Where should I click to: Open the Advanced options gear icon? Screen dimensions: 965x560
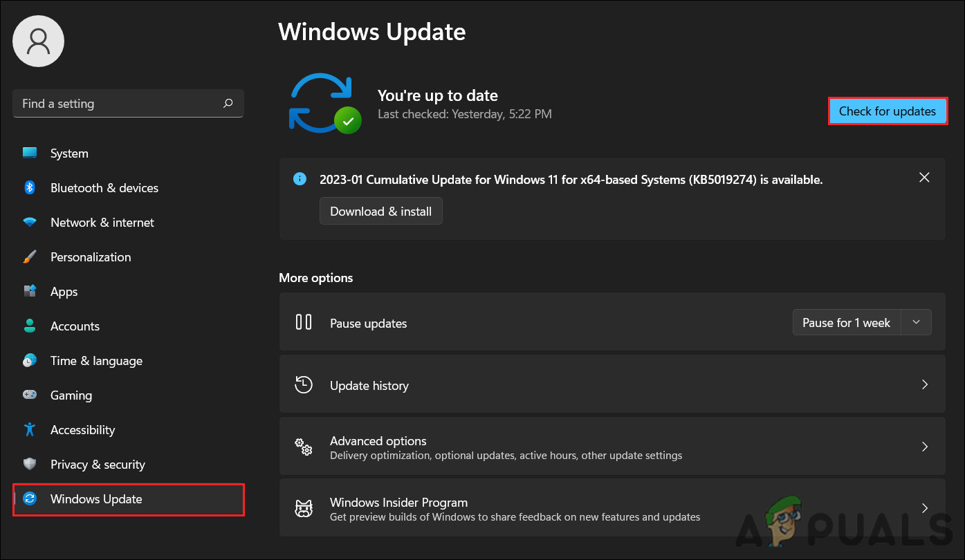click(x=304, y=447)
